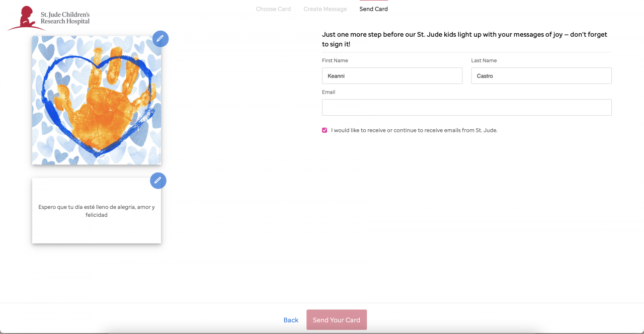Edit the handprint card design via pencil icon

click(160, 39)
